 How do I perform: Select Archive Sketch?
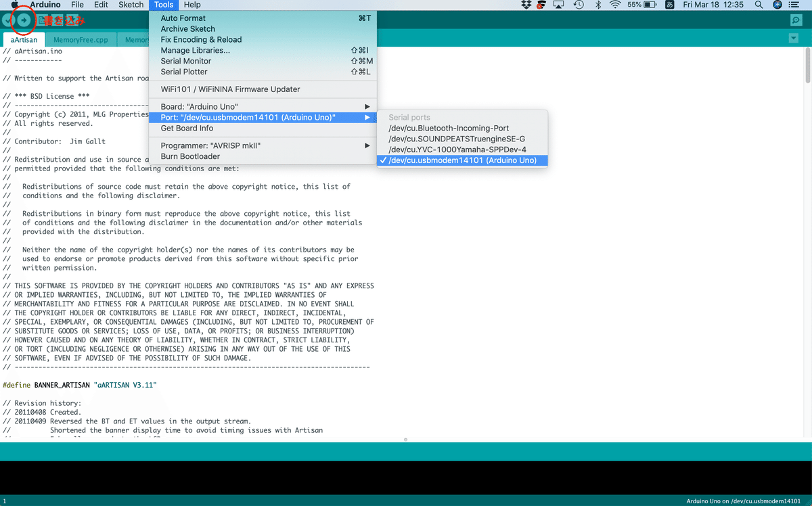coord(263,29)
